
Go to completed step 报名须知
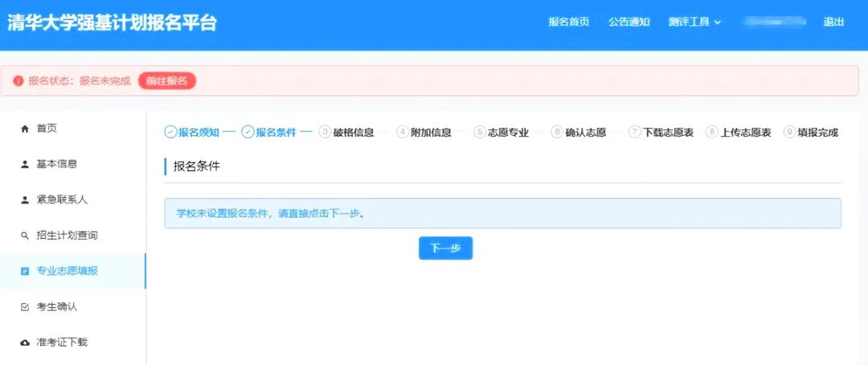[x=191, y=133]
